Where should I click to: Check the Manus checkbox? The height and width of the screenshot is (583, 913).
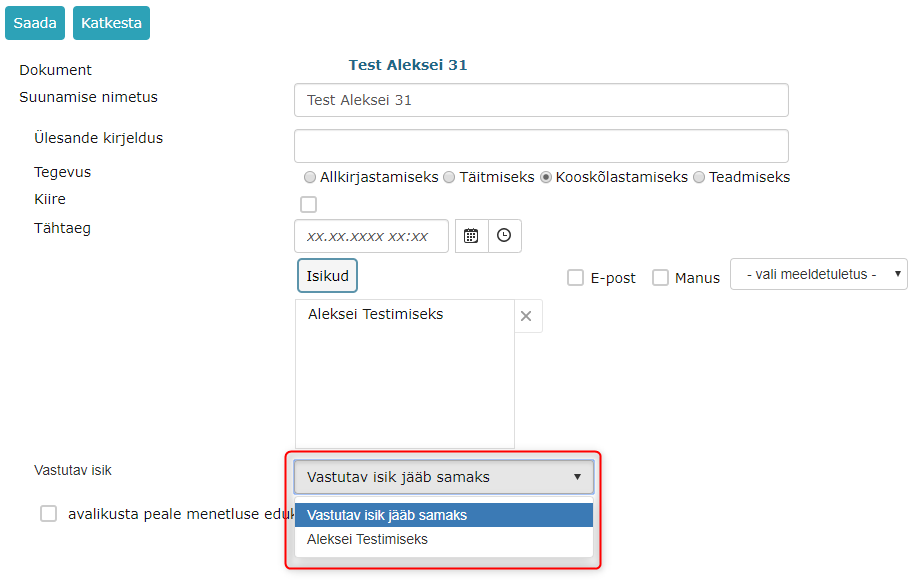pyautogui.click(x=660, y=278)
